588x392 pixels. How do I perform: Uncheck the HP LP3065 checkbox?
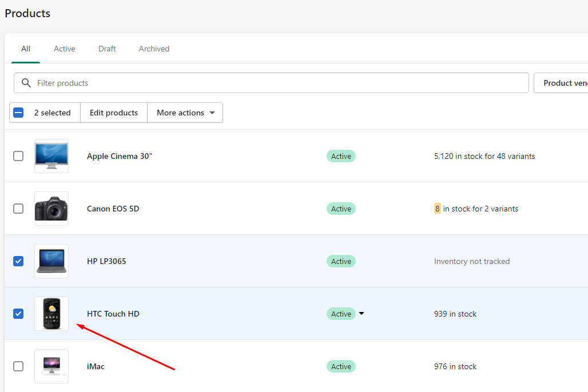point(18,261)
